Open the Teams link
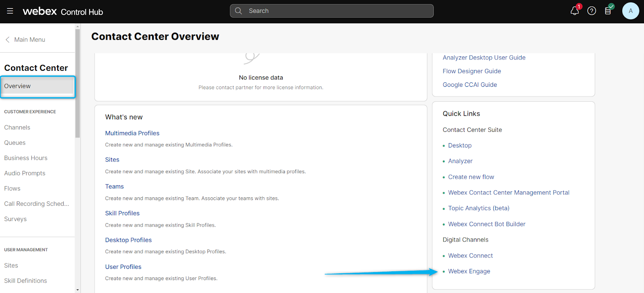This screenshot has height=293, width=644. pyautogui.click(x=114, y=187)
